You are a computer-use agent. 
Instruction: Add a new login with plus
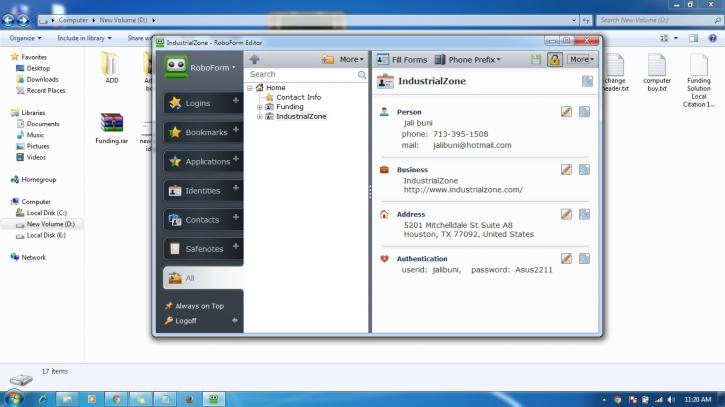click(236, 100)
